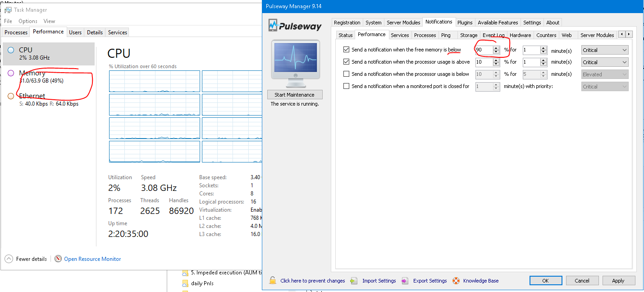Select Web sub-tab under Notifications
The image size is (644, 292).
[566, 35]
